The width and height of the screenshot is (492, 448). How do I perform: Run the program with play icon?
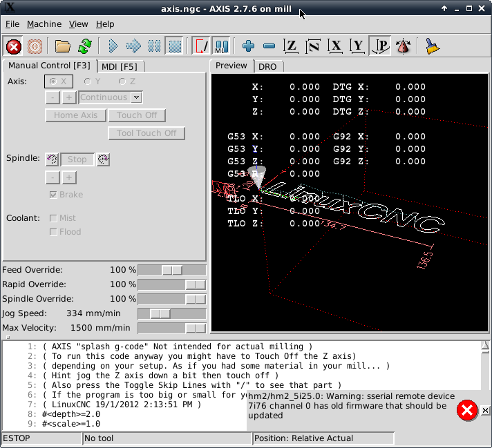(113, 46)
